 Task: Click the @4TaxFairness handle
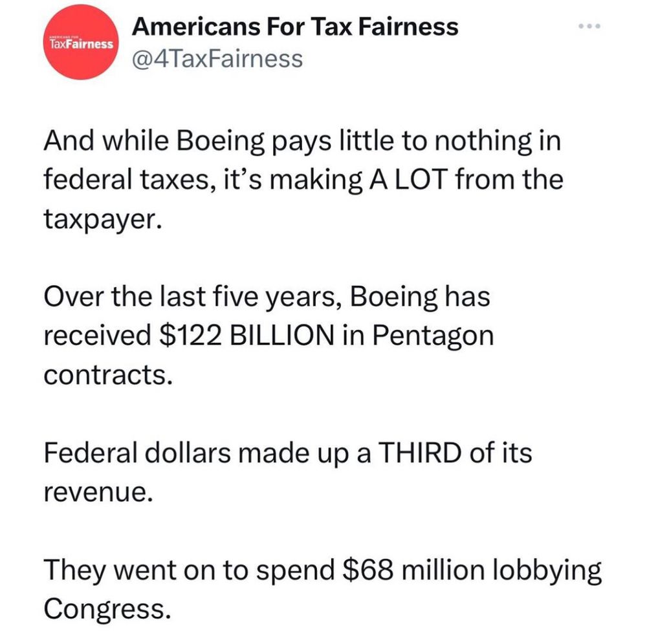[x=217, y=59]
